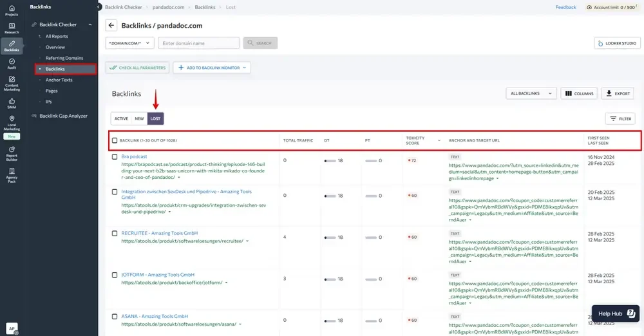Go back using the arrow button

click(x=111, y=26)
